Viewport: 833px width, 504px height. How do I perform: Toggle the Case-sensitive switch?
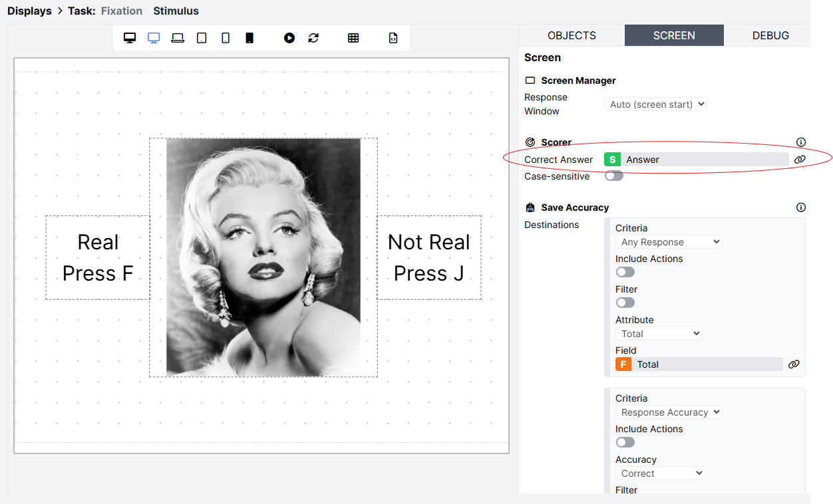[614, 176]
